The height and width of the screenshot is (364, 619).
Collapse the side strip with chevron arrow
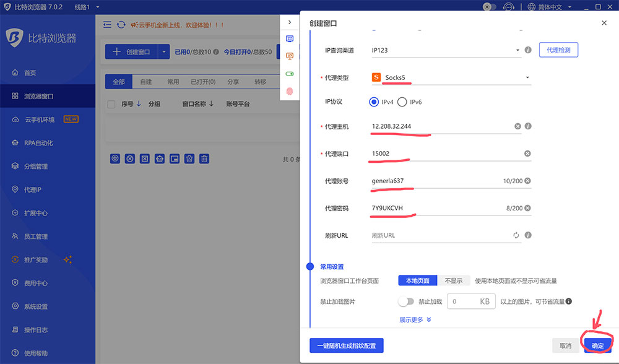[289, 22]
